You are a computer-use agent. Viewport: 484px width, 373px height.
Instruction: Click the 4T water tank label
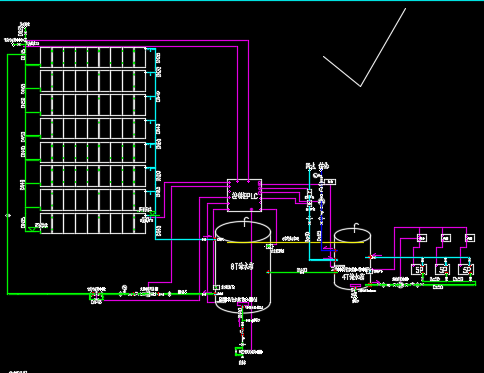[x=353, y=277]
